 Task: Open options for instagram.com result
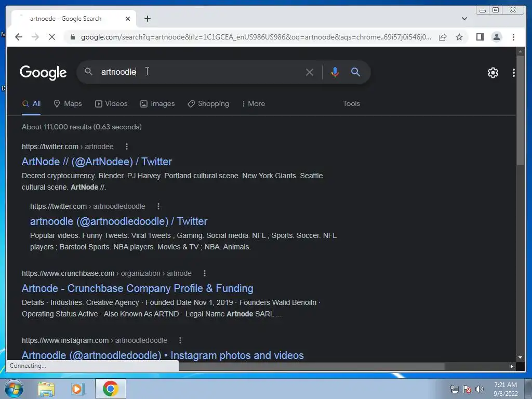(x=180, y=340)
